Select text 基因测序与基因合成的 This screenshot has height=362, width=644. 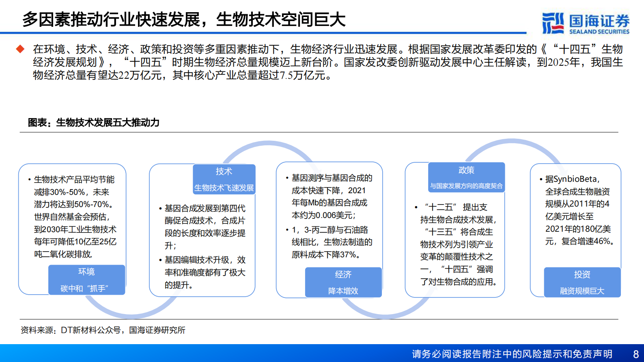(x=332, y=178)
